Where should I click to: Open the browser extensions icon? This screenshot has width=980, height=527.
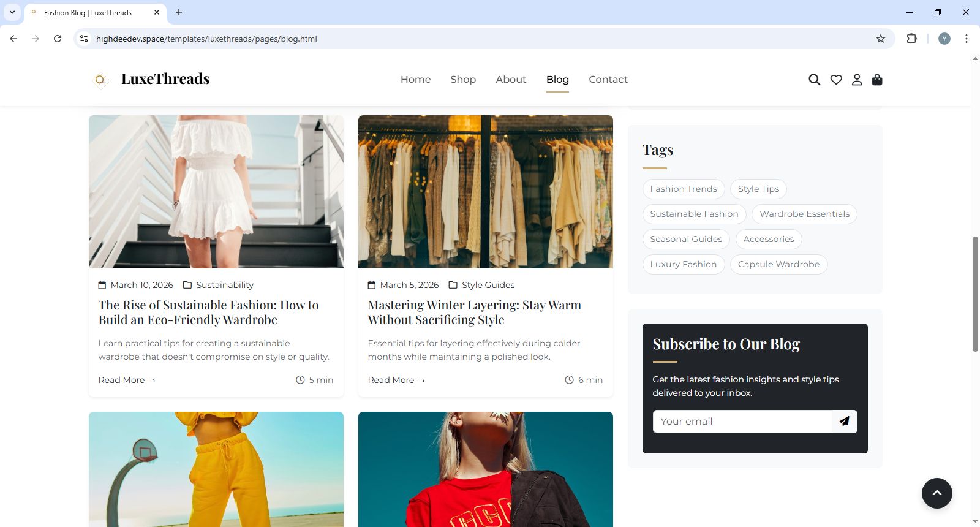(x=912, y=39)
